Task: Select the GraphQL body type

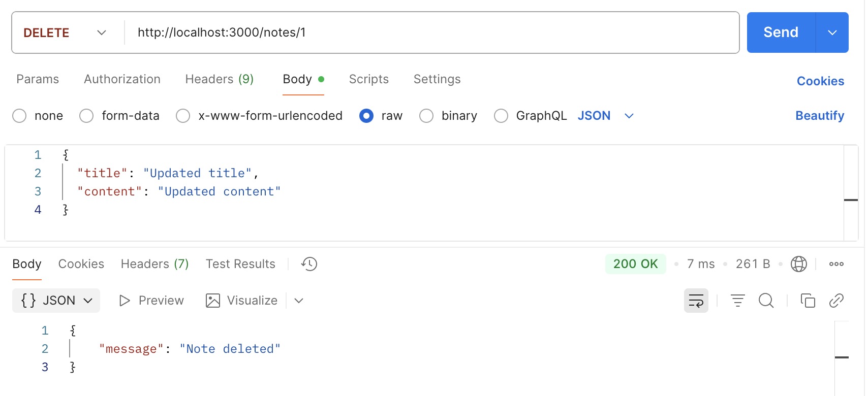Action: 501,116
